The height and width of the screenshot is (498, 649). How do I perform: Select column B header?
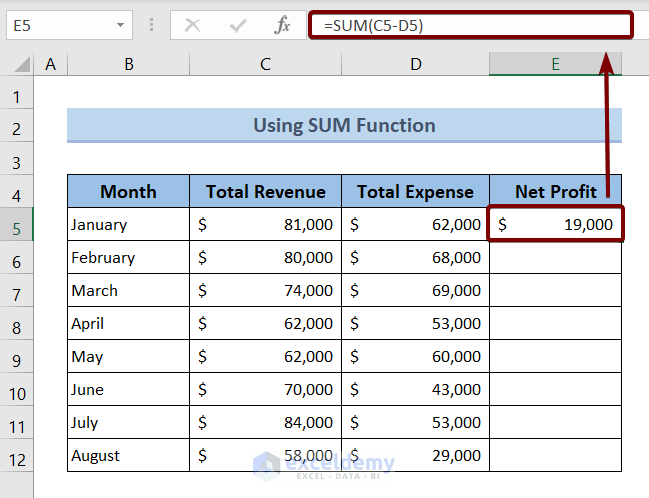tap(128, 65)
